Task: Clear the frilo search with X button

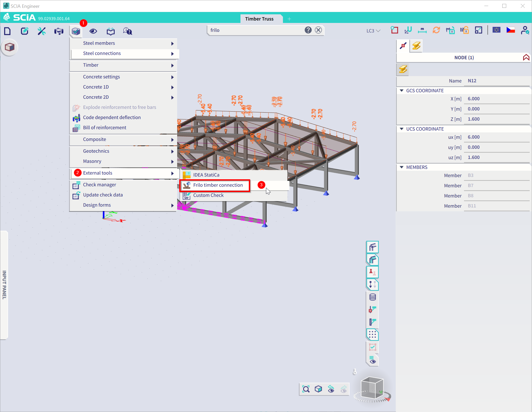Action: (318, 30)
